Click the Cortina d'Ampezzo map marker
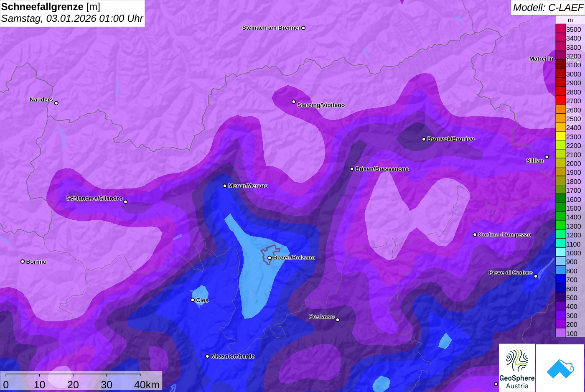The height and width of the screenshot is (392, 585). tap(475, 234)
